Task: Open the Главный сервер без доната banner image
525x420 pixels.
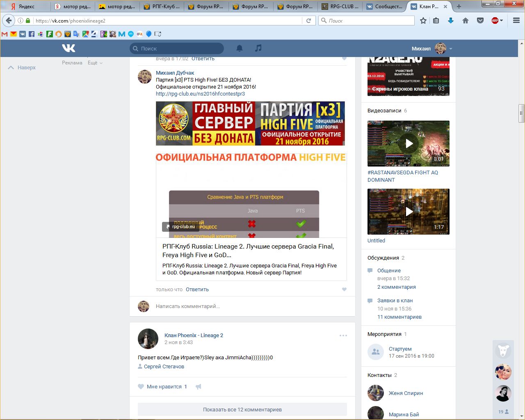Action: pos(250,123)
